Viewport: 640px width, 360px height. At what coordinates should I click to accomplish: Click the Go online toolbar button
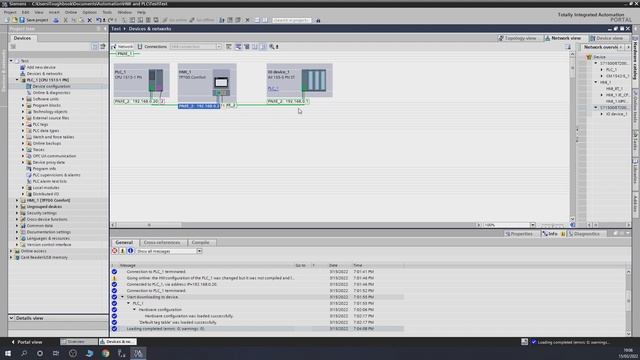[x=174, y=20]
